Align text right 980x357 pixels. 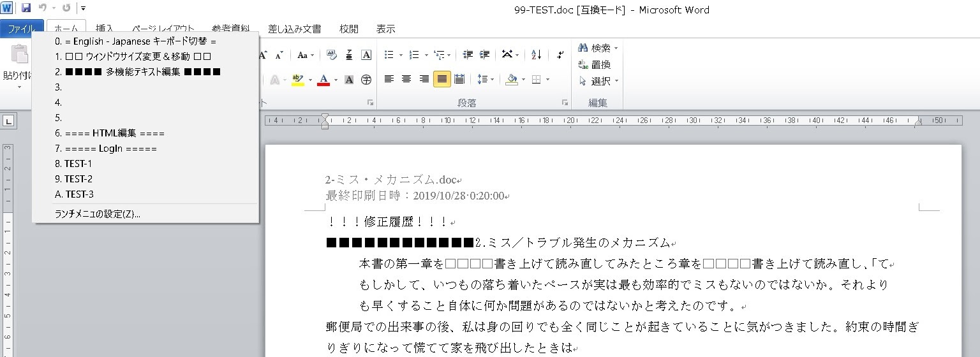[424, 80]
